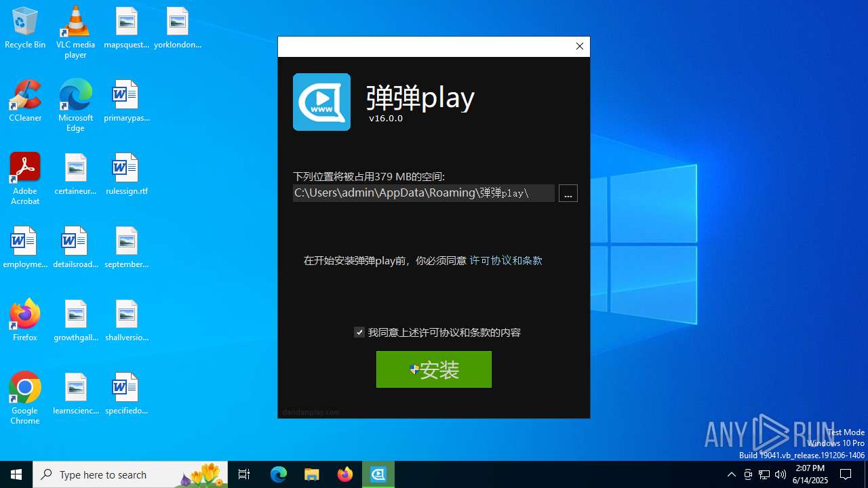Open Microsoft Edge from the taskbar

[279, 474]
